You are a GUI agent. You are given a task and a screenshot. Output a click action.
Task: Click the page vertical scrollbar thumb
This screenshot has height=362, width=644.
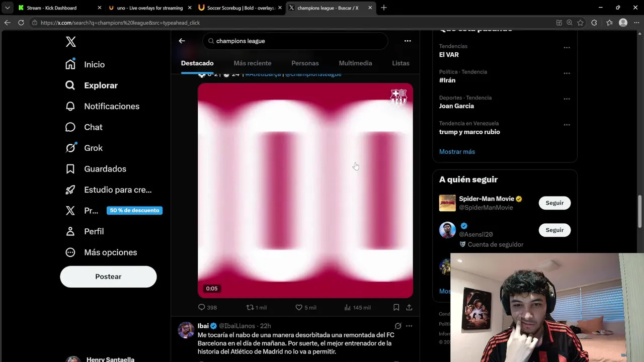tap(640, 211)
